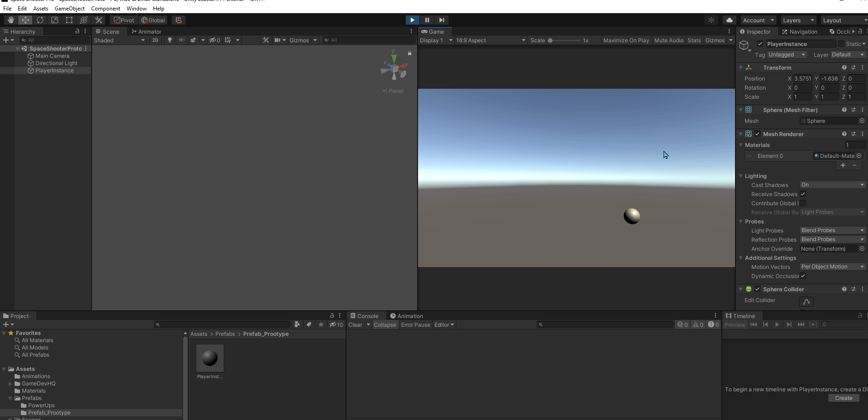
Task: Switch to the Console tab
Action: pyautogui.click(x=366, y=315)
